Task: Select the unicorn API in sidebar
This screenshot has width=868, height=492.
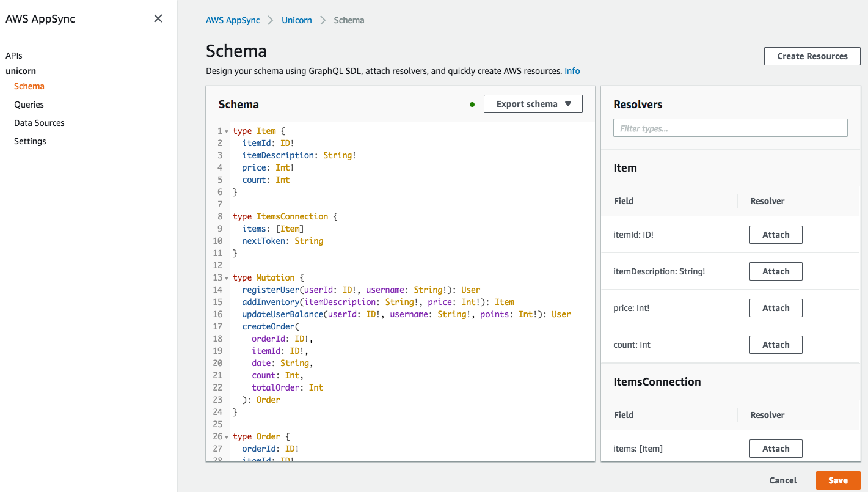Action: 21,71
